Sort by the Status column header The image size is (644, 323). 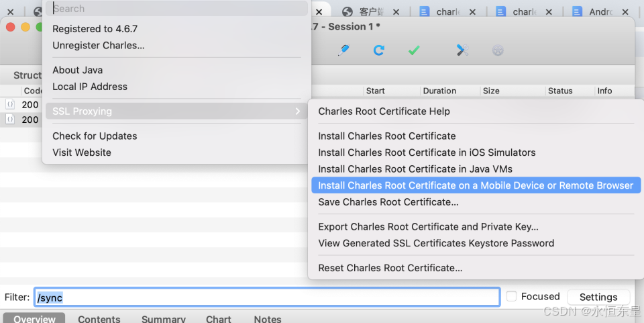click(560, 91)
